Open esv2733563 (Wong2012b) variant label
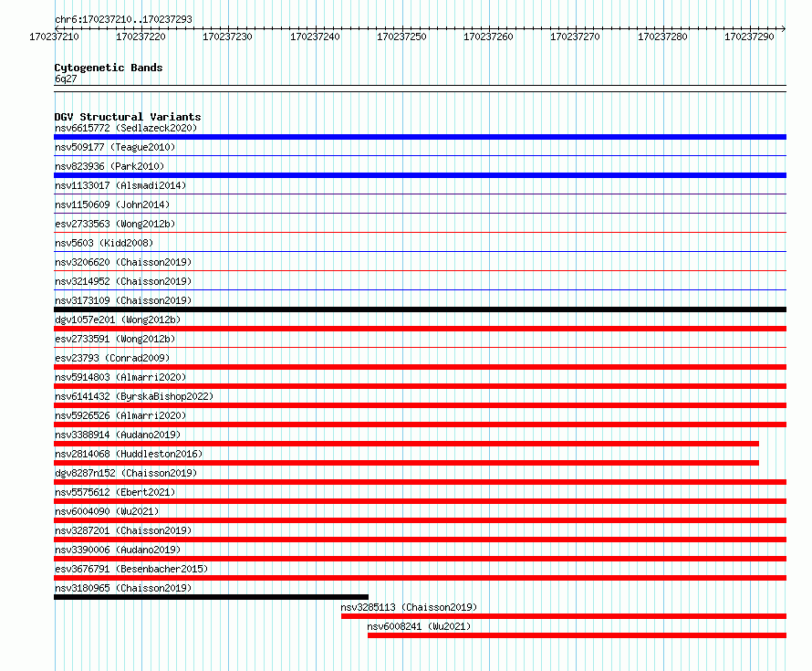Viewport: 812px width, 671px height. click(115, 224)
